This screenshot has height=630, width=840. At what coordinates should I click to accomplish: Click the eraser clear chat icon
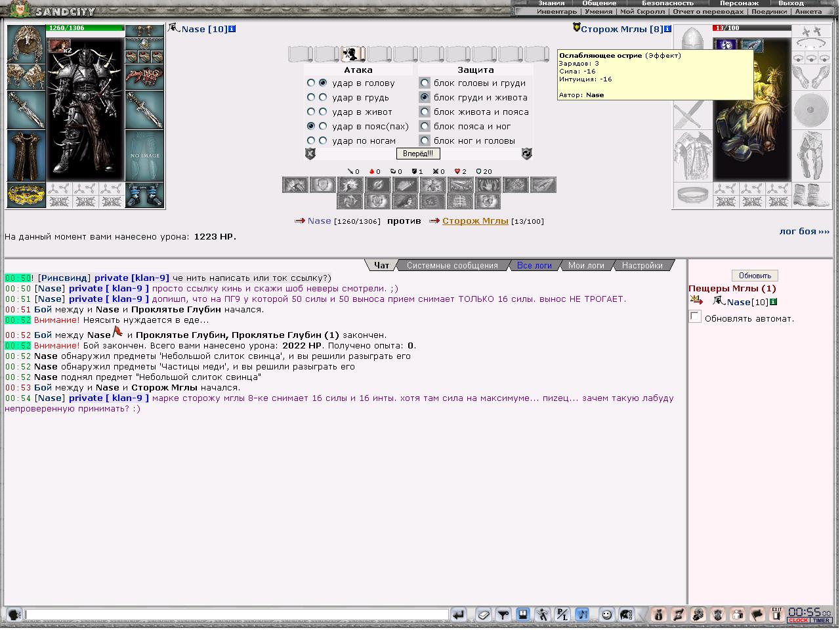[x=483, y=615]
